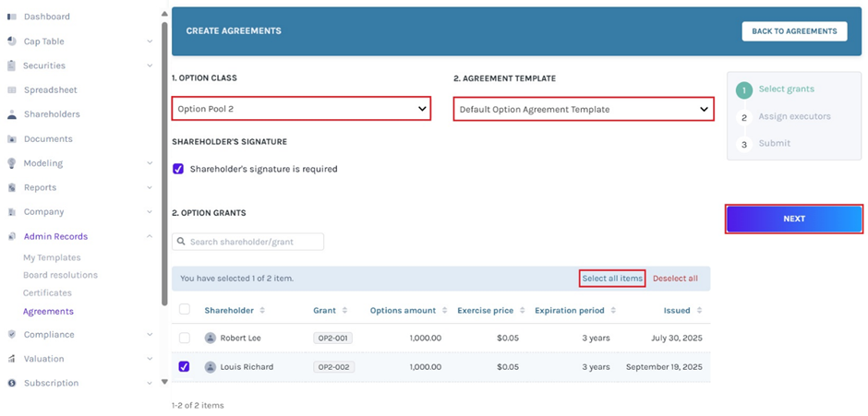The width and height of the screenshot is (868, 416).
Task: Expand the Valuation menu chevron
Action: point(150,359)
